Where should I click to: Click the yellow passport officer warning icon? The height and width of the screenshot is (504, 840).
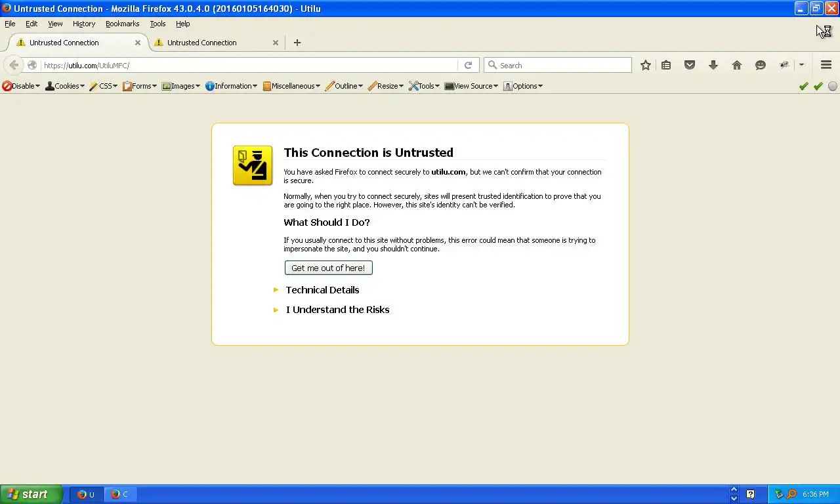253,165
